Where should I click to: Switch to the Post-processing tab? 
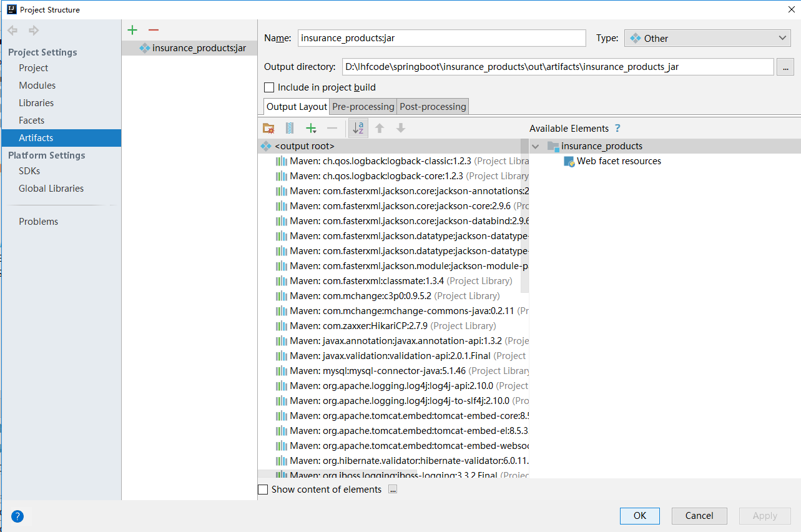[433, 107]
